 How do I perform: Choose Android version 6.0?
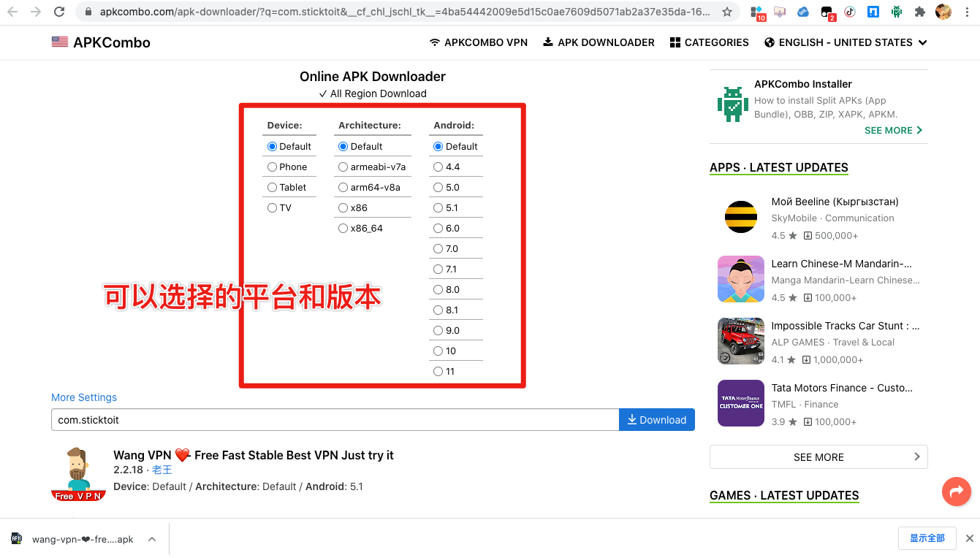click(438, 229)
